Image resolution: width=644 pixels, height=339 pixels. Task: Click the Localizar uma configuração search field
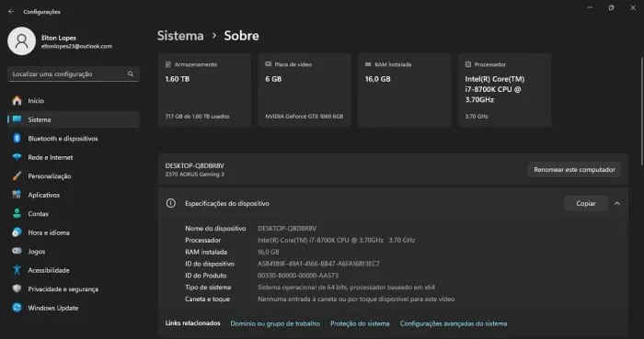pyautogui.click(x=73, y=73)
